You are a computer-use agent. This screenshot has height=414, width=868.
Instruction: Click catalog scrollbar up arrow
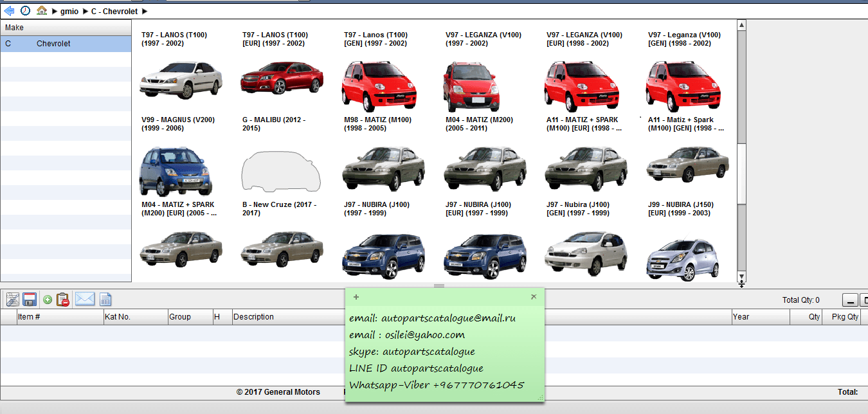(741, 25)
